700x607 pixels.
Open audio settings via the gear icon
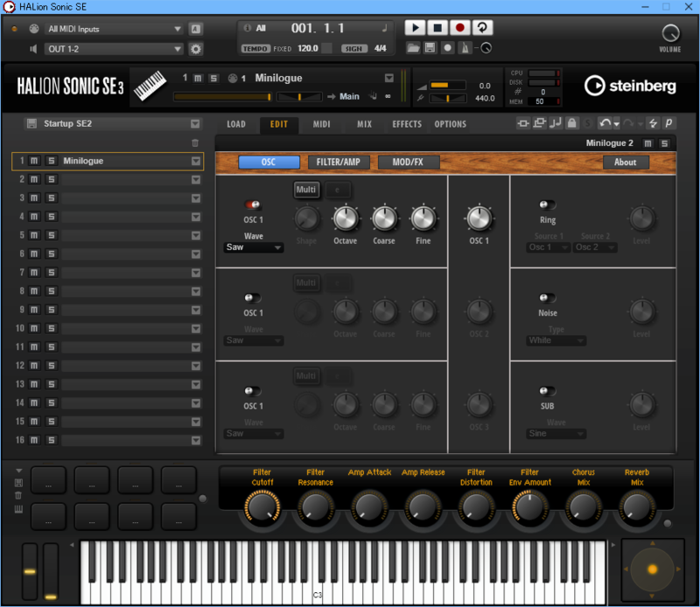(195, 49)
